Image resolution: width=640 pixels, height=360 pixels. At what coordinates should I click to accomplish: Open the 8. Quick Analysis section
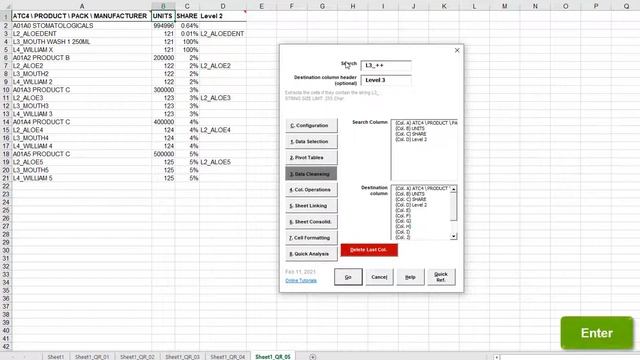311,254
